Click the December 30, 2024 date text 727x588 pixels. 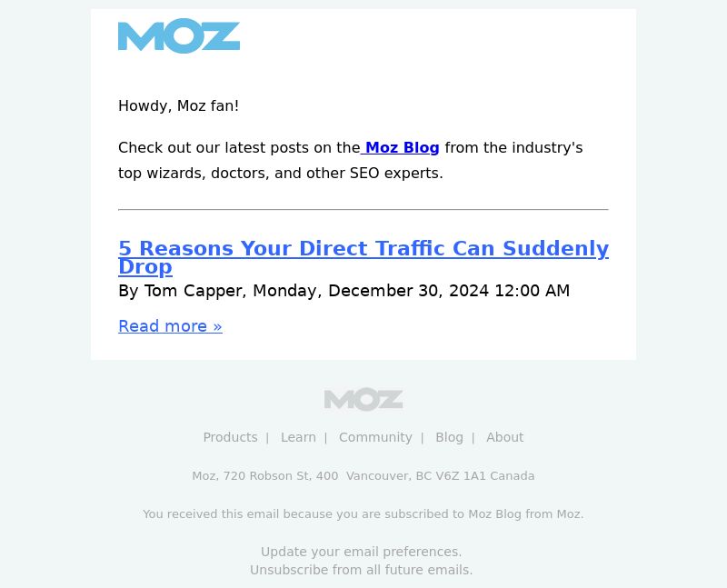pyautogui.click(x=408, y=291)
